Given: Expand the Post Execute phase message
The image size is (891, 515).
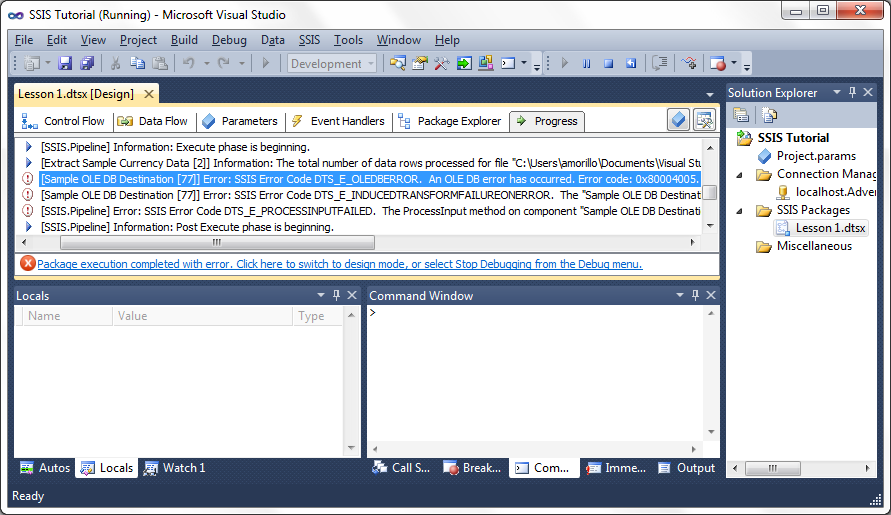Looking at the screenshot, I should coord(28,227).
